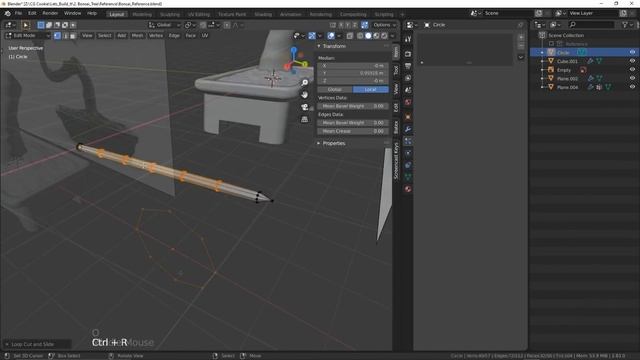Viewport: 640px width, 360px height.
Task: Hide Plane.001 with its eye icon
Action: click(632, 78)
